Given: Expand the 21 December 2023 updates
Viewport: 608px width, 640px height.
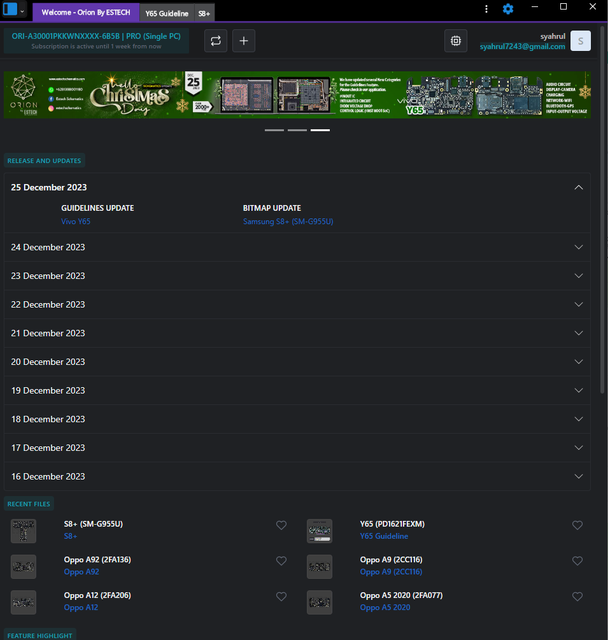Looking at the screenshot, I should click(297, 333).
